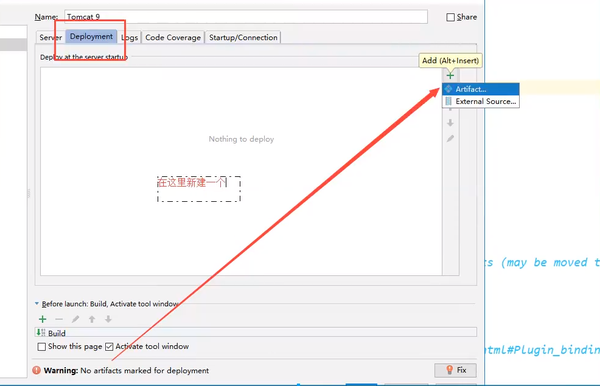This screenshot has height=386, width=600.
Task: Open the Startup/Connection tab
Action: click(x=243, y=37)
